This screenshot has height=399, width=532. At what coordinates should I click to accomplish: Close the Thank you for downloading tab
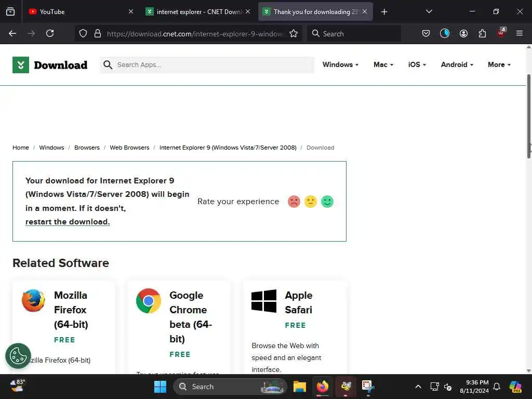click(x=365, y=11)
